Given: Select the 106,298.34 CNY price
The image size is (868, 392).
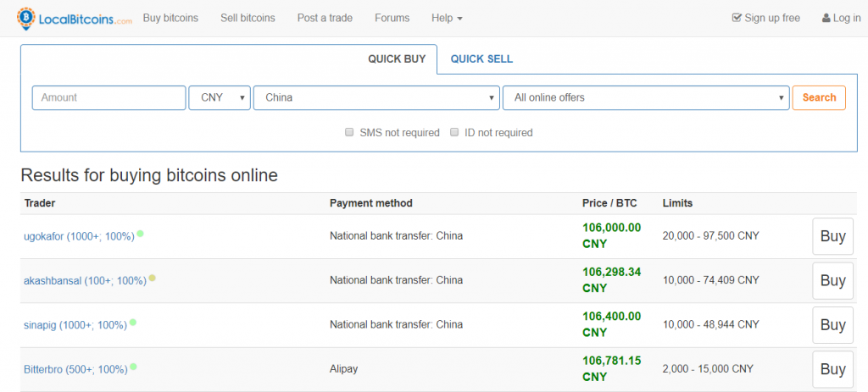Looking at the screenshot, I should pos(612,279).
